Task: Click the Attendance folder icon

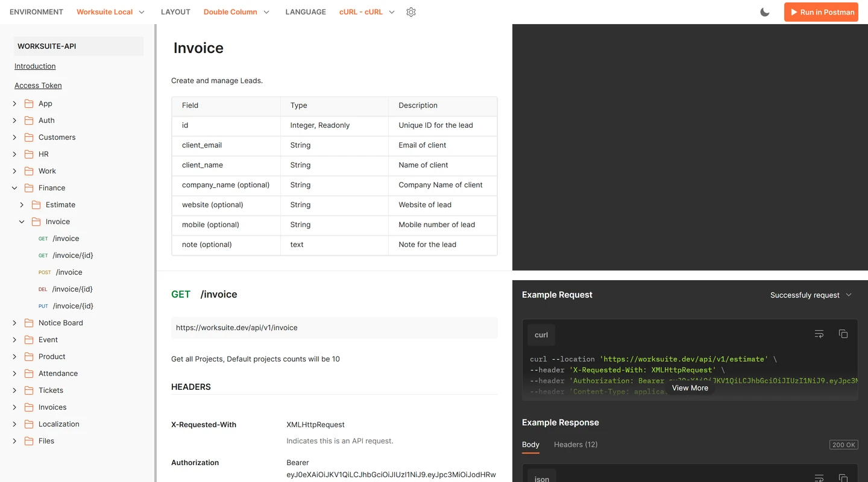Action: (29, 374)
